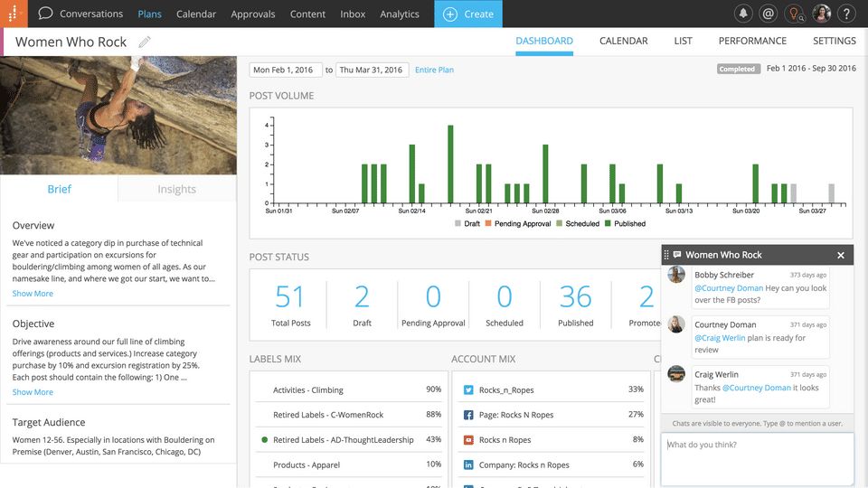Screen dimensions: 868x488
Task: Expand the Overview section with Show More
Action: click(x=33, y=294)
